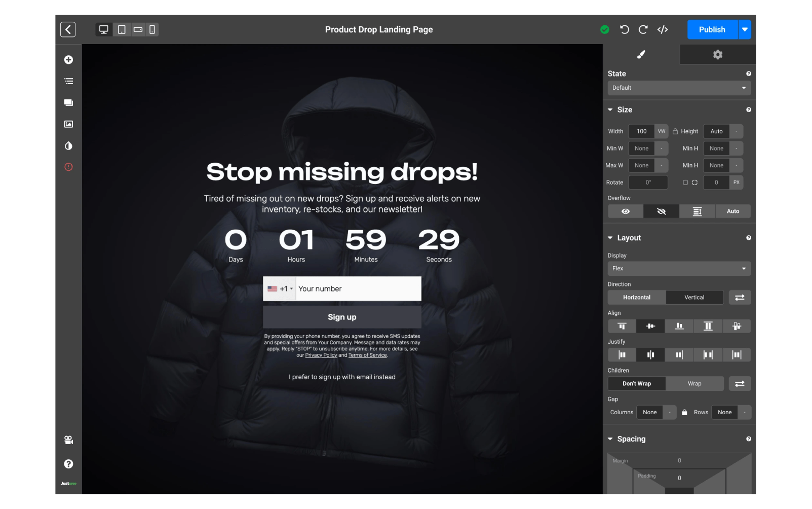
Task: Open the layers list icon
Action: click(68, 81)
